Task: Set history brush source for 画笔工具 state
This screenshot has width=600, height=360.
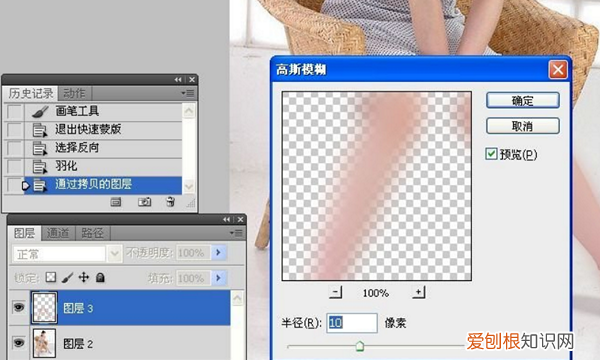Action: [15, 112]
